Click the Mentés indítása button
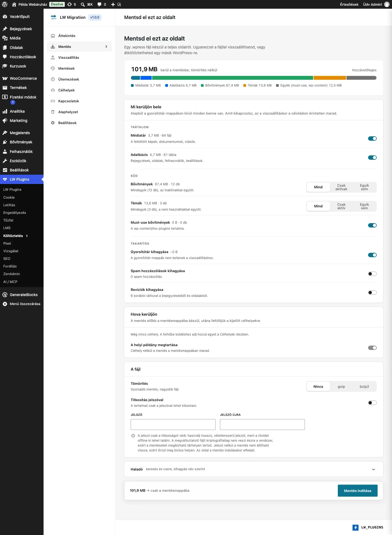392x535 pixels. [x=357, y=491]
